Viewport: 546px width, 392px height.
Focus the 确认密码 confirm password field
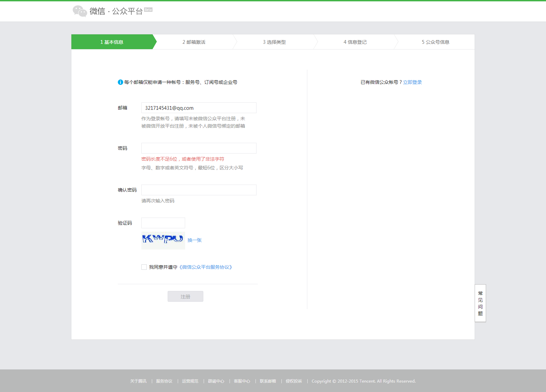[x=199, y=190]
